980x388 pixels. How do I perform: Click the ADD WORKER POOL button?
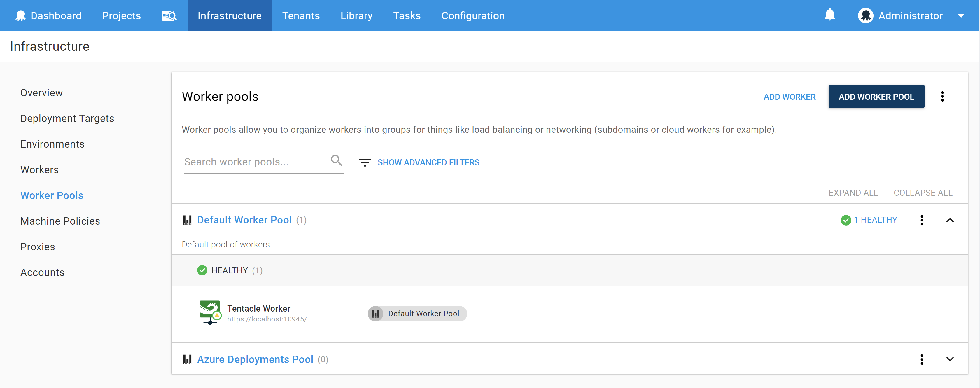[876, 97]
